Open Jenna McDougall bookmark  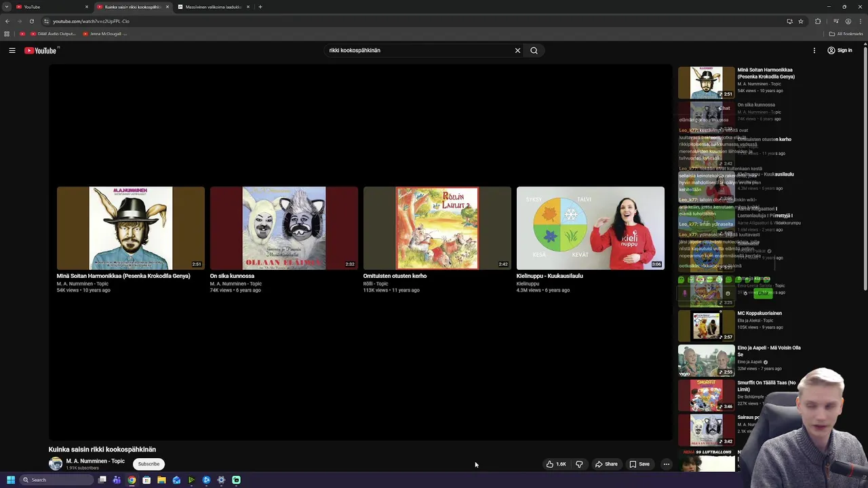coord(104,34)
